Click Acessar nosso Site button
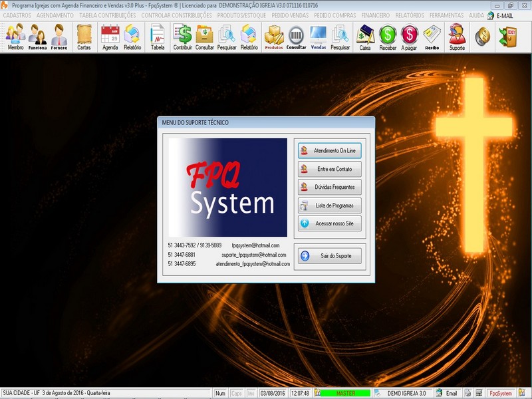The image size is (532, 399). [x=329, y=224]
